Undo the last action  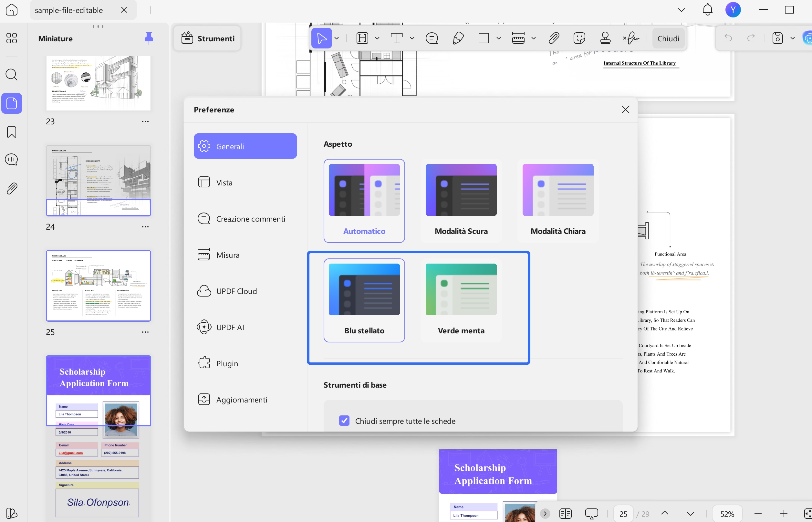click(x=728, y=37)
